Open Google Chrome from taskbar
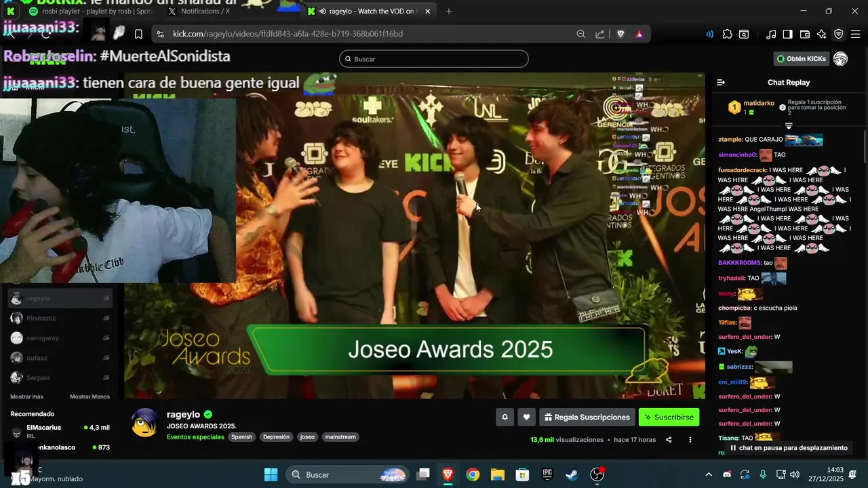 point(473,474)
